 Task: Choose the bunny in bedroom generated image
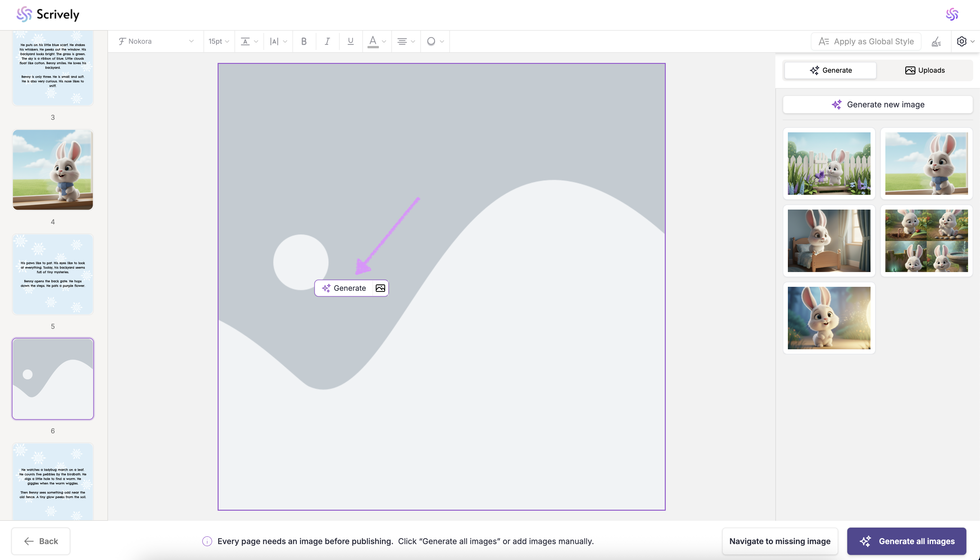pos(829,241)
